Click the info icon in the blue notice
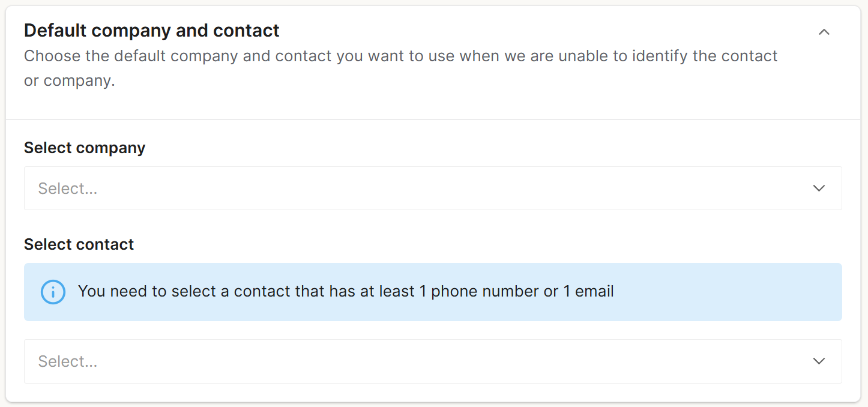Image resolution: width=868 pixels, height=407 pixels. pos(53,292)
